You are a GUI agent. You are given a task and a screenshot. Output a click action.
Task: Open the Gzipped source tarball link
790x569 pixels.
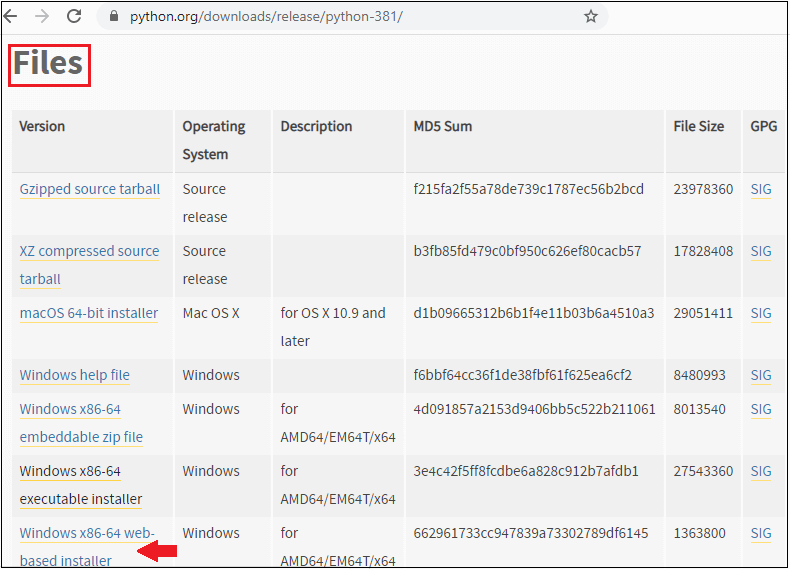click(90, 189)
